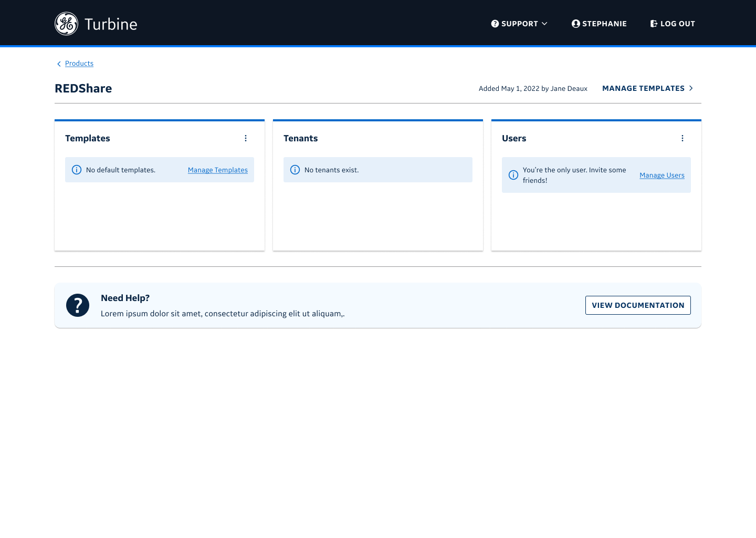This screenshot has width=756, height=538.
Task: Click the Support question mark icon
Action: click(495, 24)
